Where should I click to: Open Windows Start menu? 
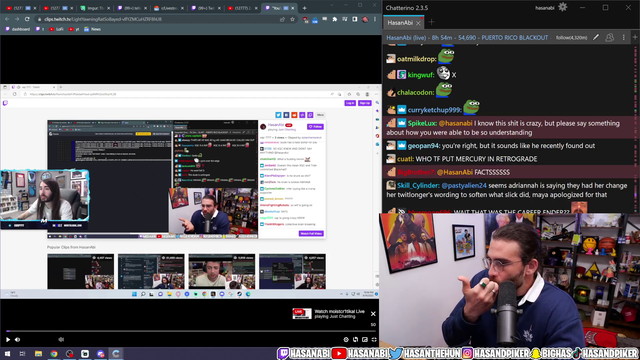click(7, 354)
